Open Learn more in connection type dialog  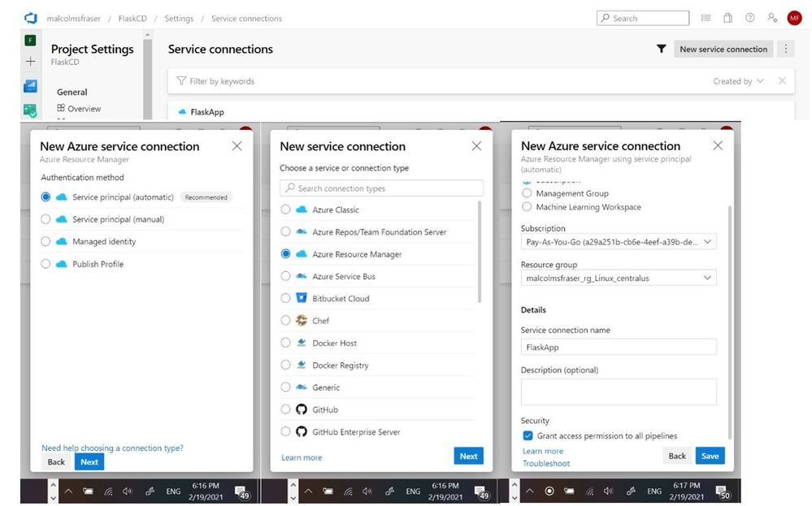point(302,457)
